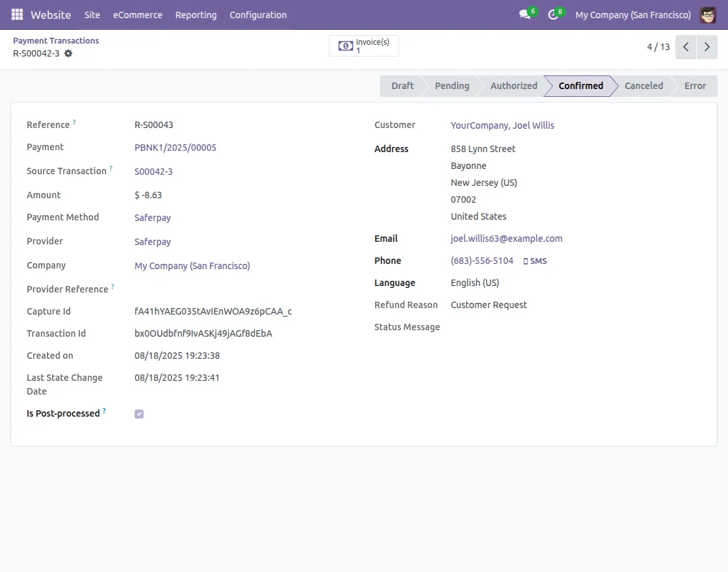Open payment PBNK1/2025/00005 link
Viewport: 728px width, 572px height.
[x=175, y=148]
